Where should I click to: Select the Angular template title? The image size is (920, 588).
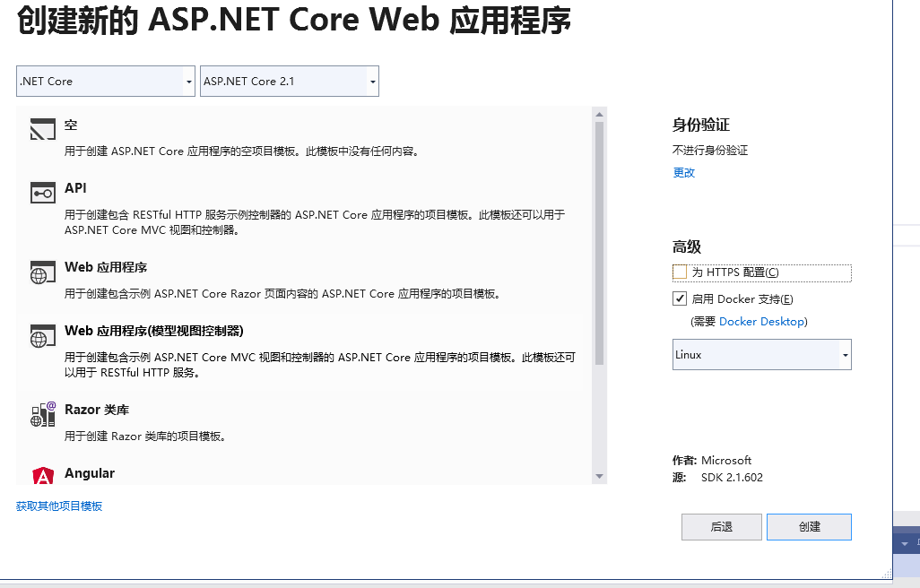tap(90, 473)
